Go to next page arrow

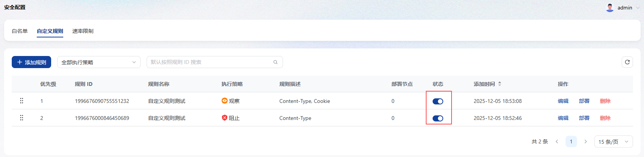[x=585, y=141]
